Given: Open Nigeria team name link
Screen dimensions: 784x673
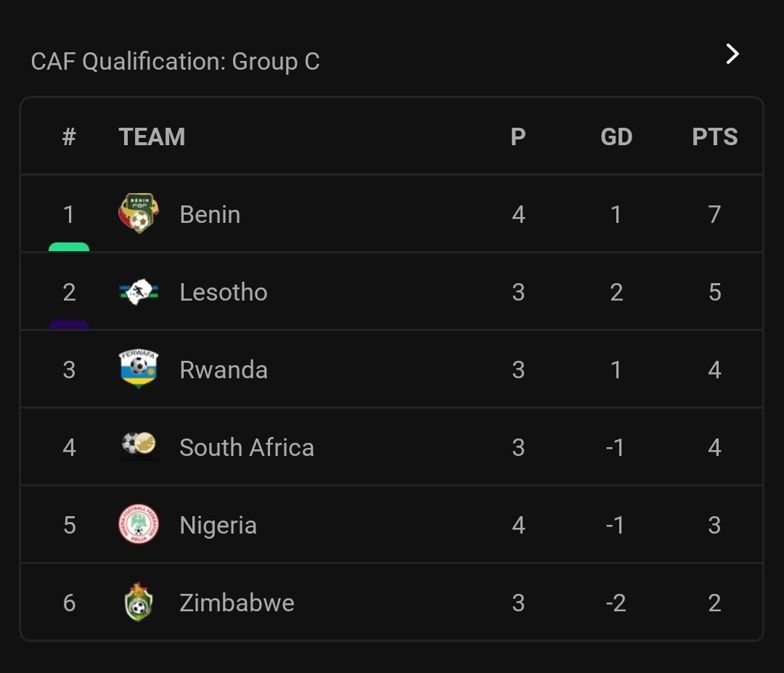Looking at the screenshot, I should 218,525.
